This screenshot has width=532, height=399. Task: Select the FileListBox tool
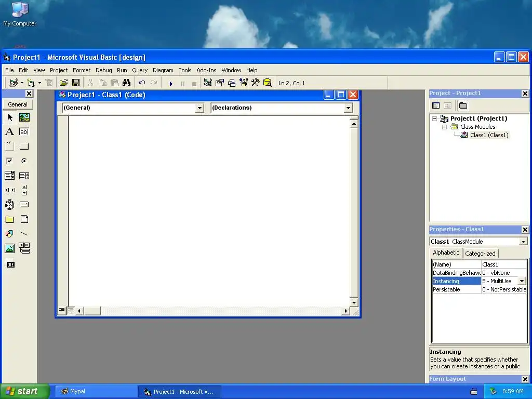[24, 219]
